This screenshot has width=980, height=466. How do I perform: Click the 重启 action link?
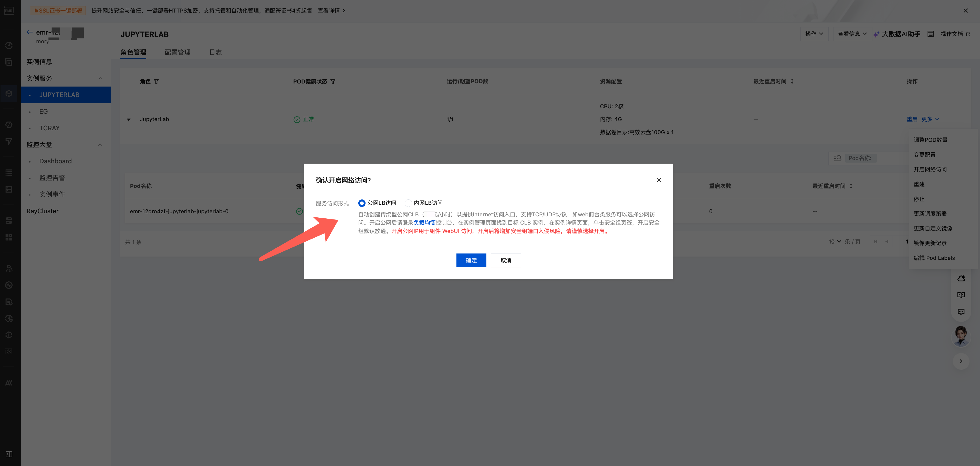pyautogui.click(x=912, y=119)
